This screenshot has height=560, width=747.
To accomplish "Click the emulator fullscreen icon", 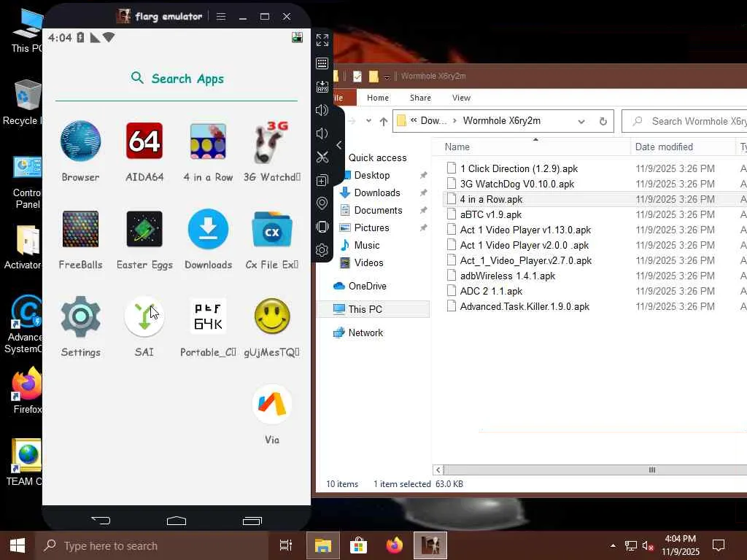I will (322, 40).
